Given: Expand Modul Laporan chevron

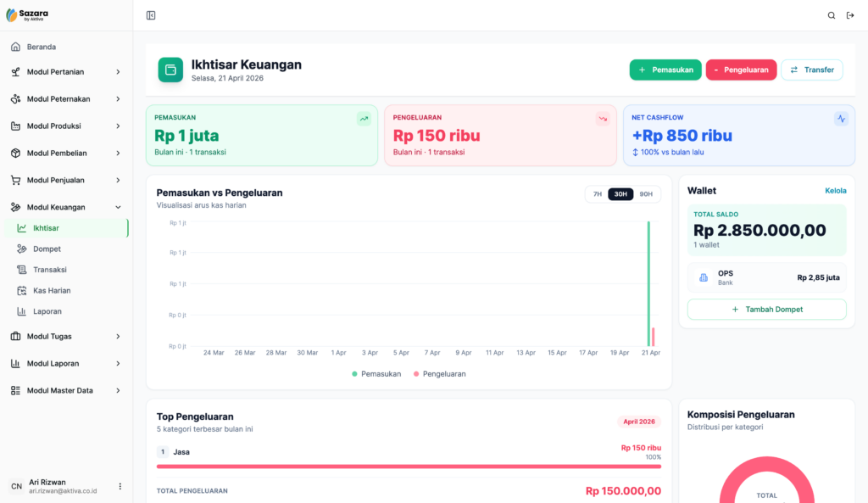Looking at the screenshot, I should [118, 363].
